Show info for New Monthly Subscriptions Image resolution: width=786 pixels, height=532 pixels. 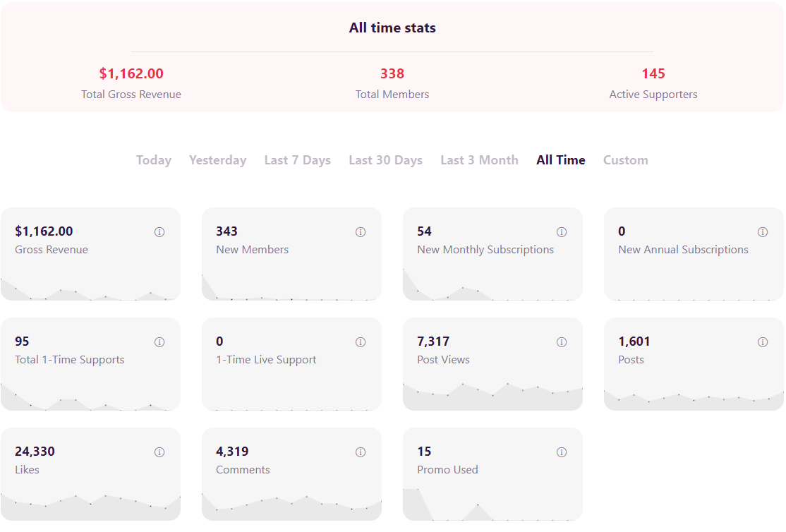(x=562, y=232)
